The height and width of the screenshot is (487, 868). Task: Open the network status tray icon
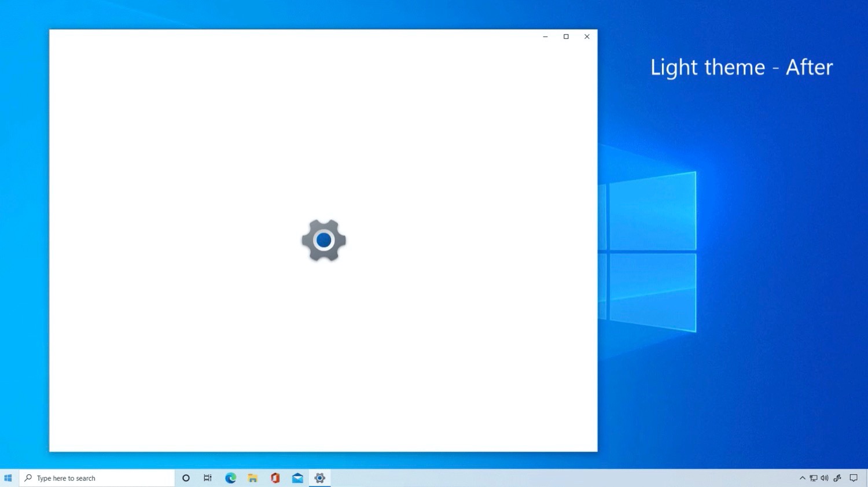tap(814, 478)
